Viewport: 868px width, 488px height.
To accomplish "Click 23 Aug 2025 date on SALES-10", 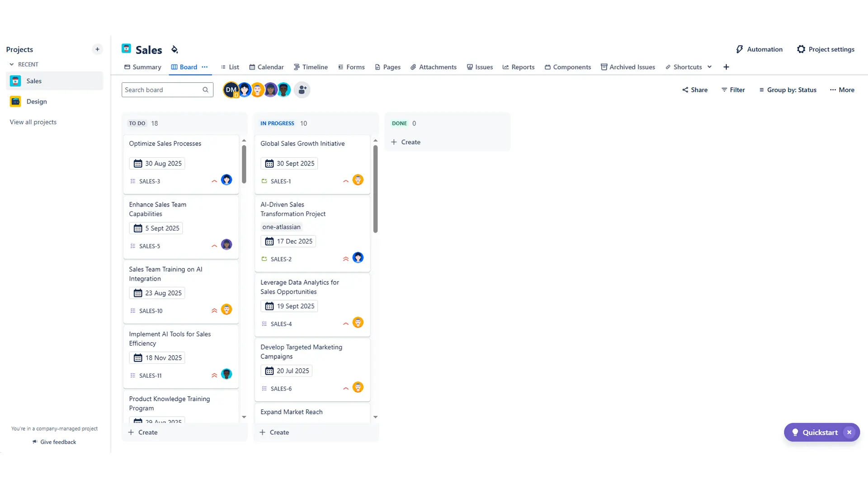I will point(157,293).
